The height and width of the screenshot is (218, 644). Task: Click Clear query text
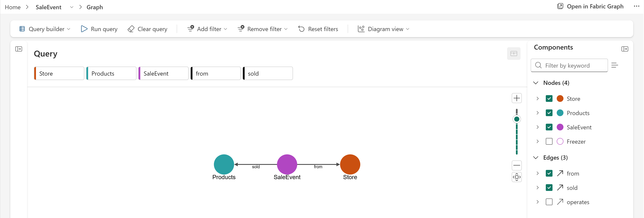pyautogui.click(x=152, y=29)
